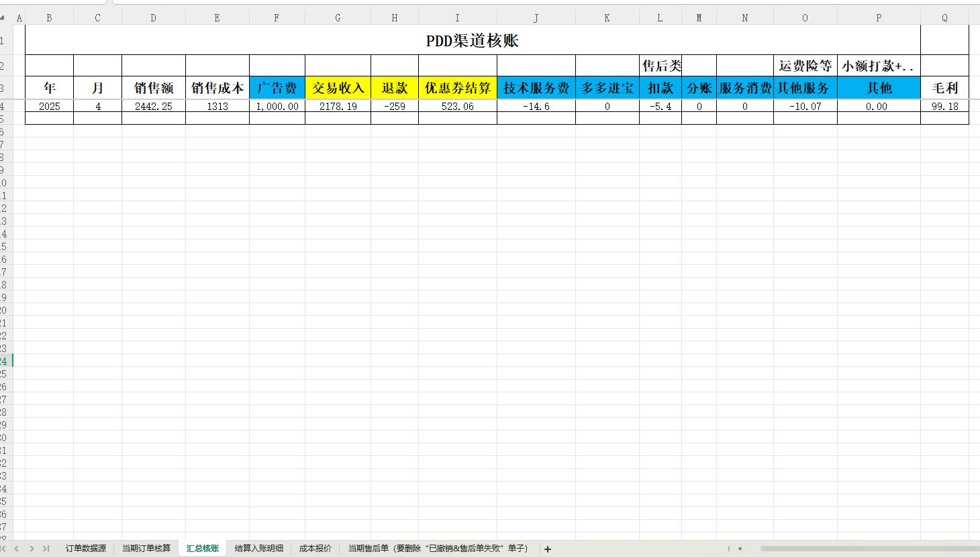The height and width of the screenshot is (558, 980).
Task: Click select-all corner triangle of the grid
Action: tap(3, 18)
